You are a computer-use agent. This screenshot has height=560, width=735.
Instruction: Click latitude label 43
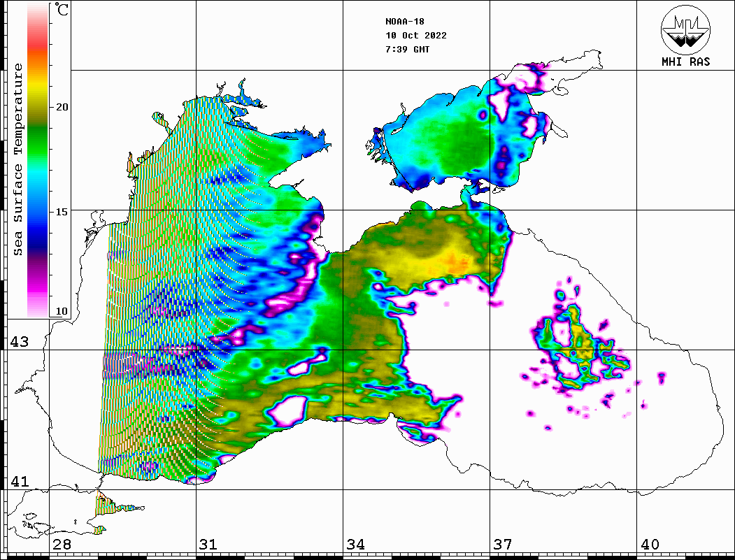20,342
